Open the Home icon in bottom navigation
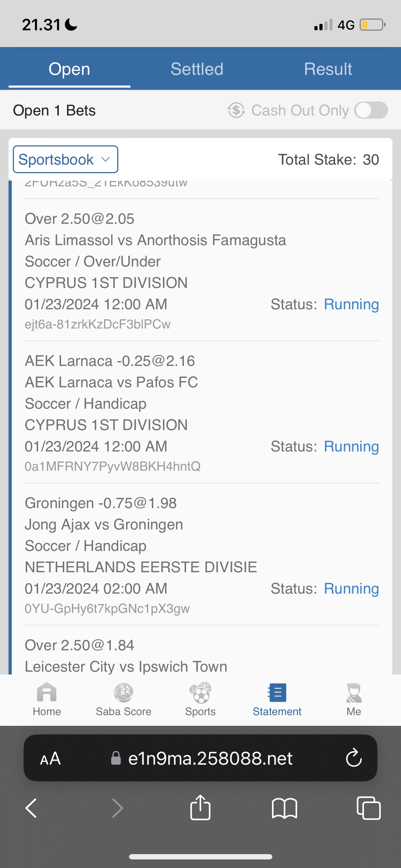 tap(47, 693)
